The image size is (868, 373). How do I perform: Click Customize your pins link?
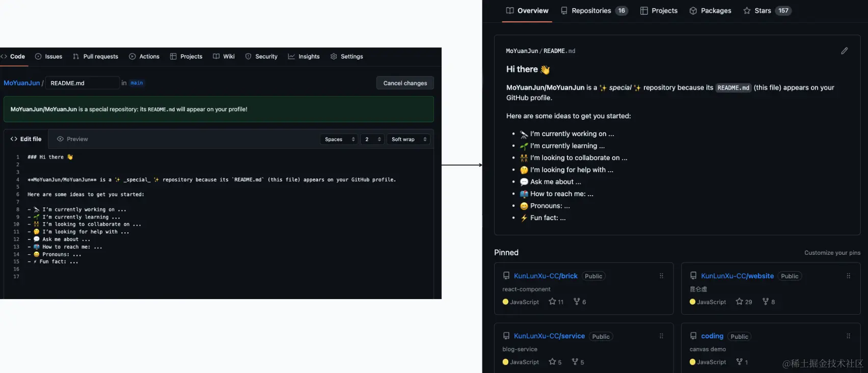point(832,253)
